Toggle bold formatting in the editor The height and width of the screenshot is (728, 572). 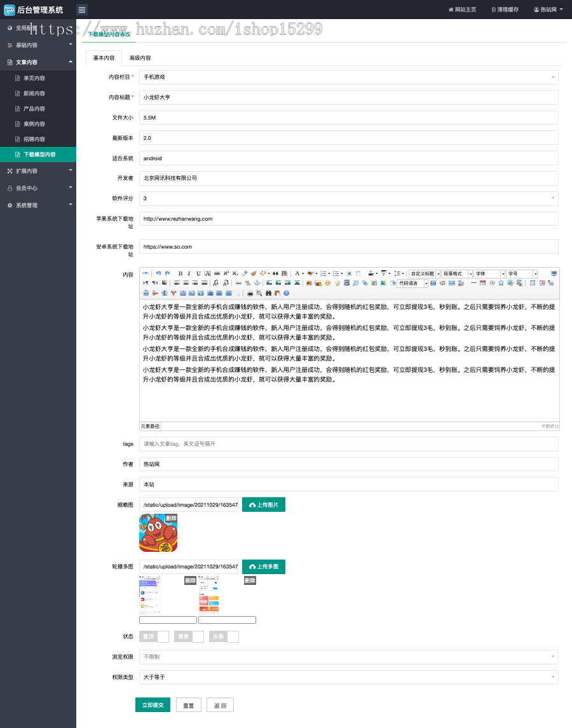point(180,273)
